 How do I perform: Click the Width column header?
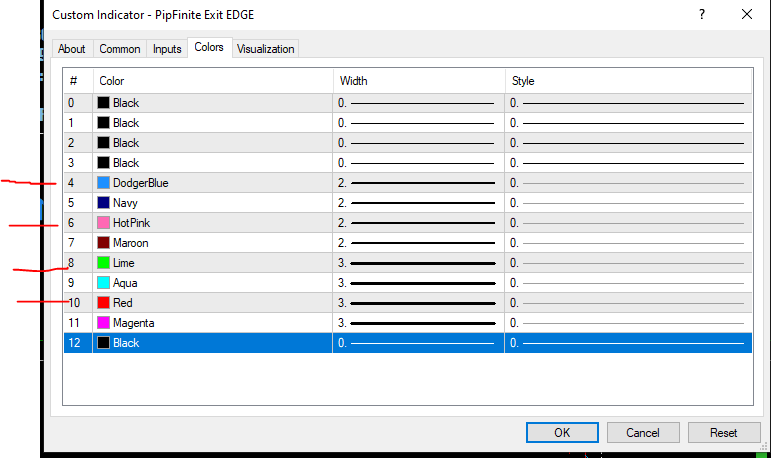(x=419, y=81)
